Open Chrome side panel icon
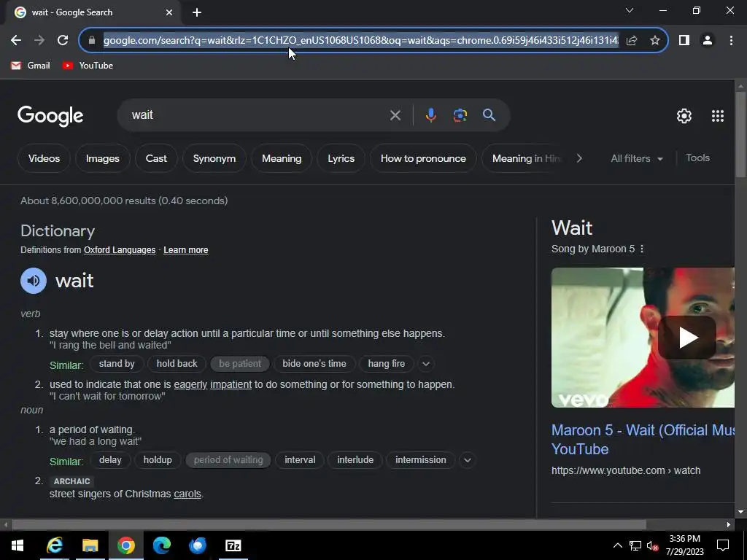The height and width of the screenshot is (560, 747). pyautogui.click(x=684, y=41)
